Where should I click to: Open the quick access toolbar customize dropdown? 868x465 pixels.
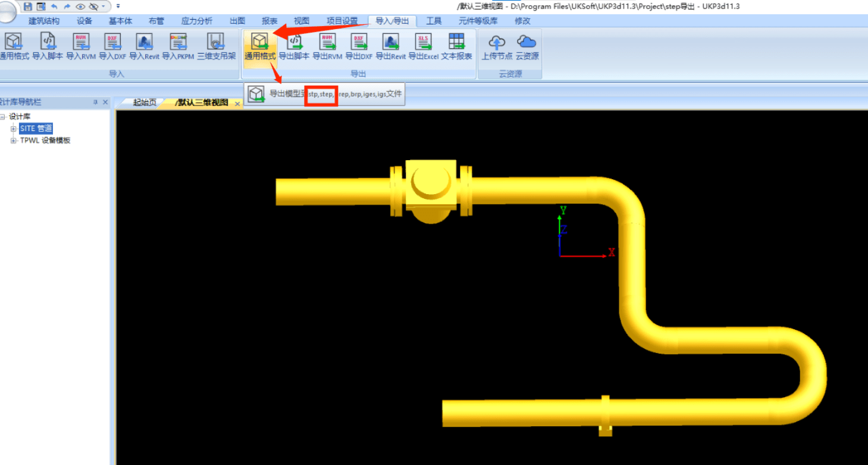(x=118, y=6)
